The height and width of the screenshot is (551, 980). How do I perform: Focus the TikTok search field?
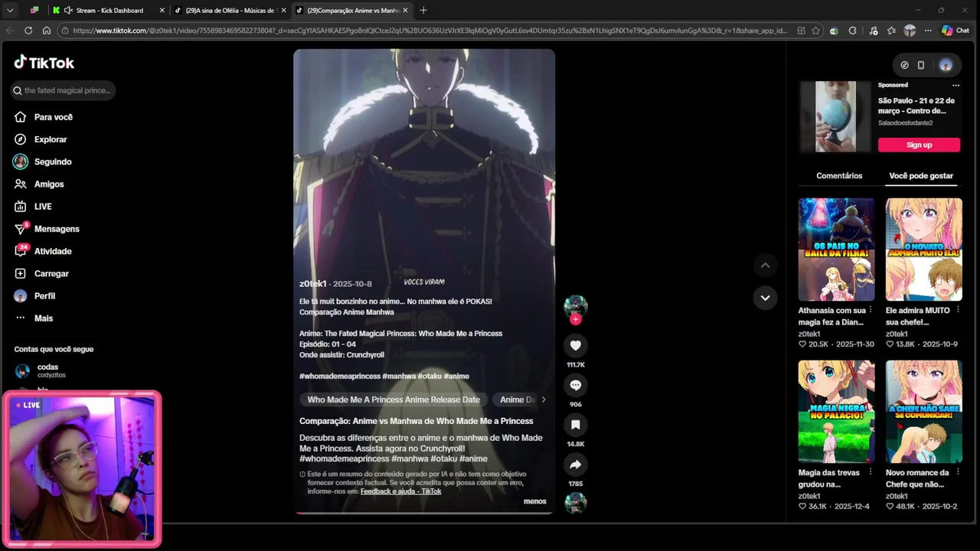[63, 90]
